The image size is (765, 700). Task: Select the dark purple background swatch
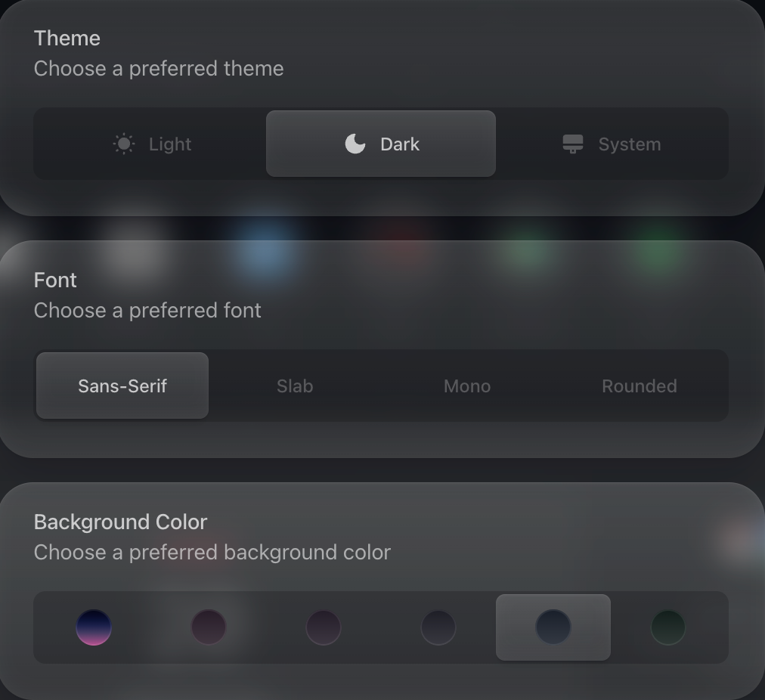point(324,627)
